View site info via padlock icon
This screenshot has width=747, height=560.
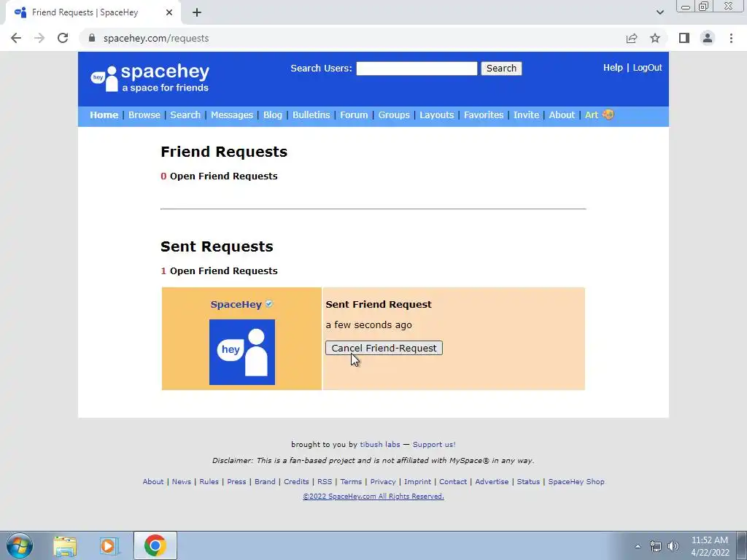[x=92, y=38]
